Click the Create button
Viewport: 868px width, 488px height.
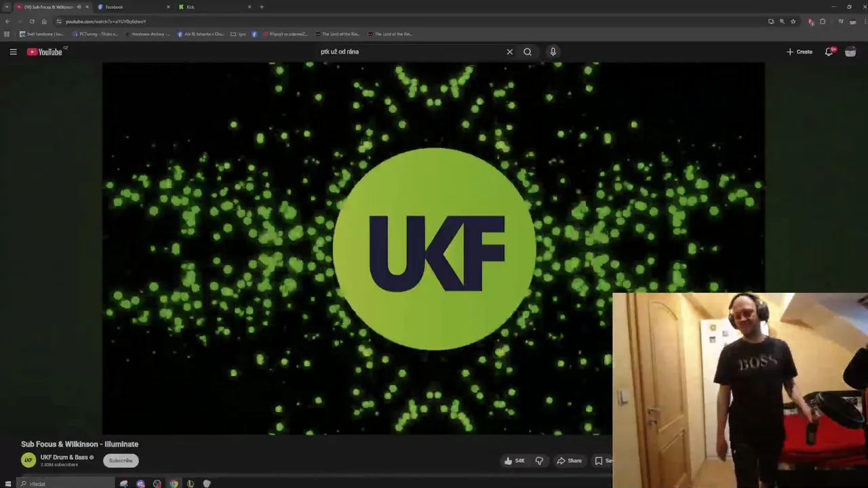(x=800, y=52)
